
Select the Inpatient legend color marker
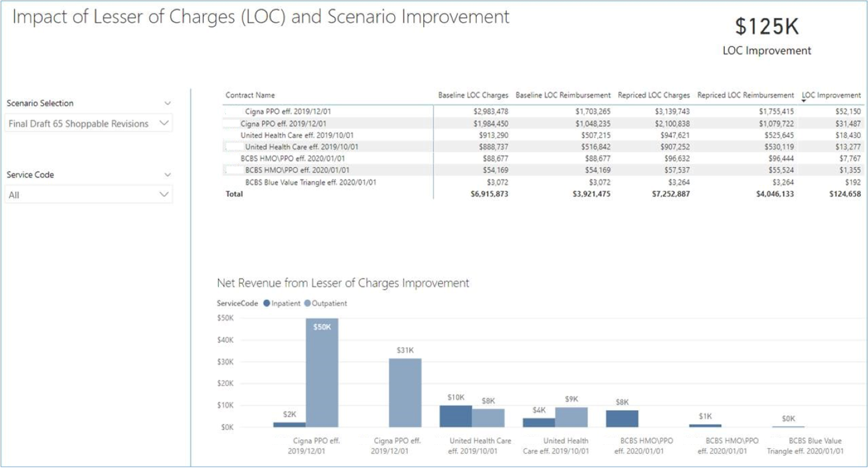click(x=266, y=303)
